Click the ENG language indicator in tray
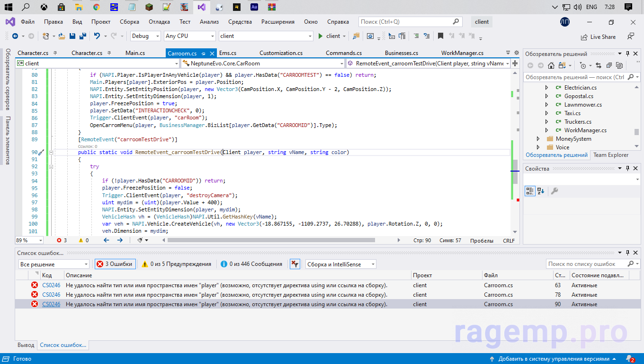Viewport: 644px width, 364px height. [x=591, y=7]
